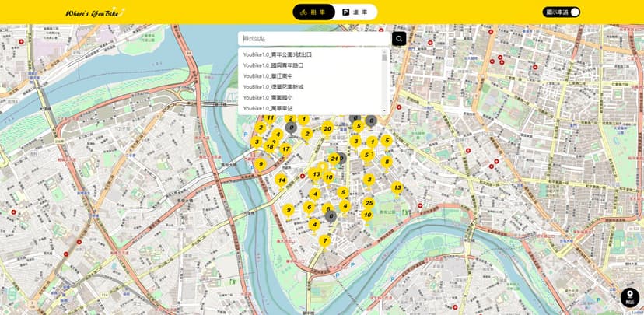Image resolution: width=644 pixels, height=315 pixels.
Task: Click the station marker labeled 8
Action: coord(387,162)
